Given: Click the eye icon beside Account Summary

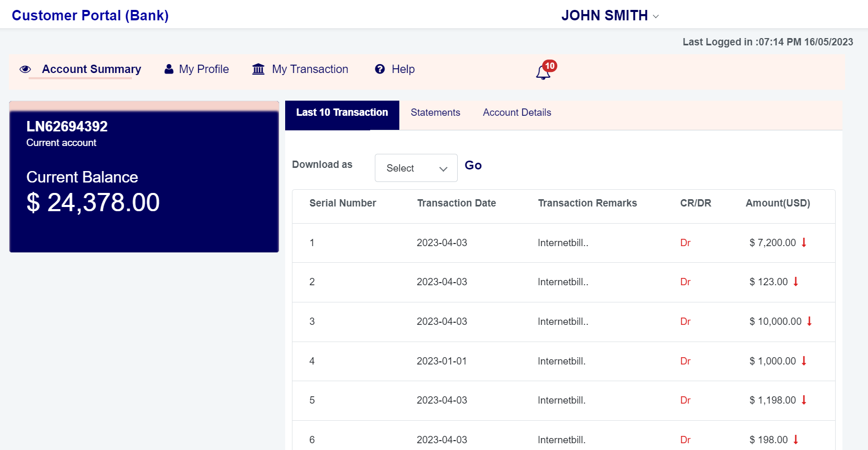Looking at the screenshot, I should [x=25, y=69].
